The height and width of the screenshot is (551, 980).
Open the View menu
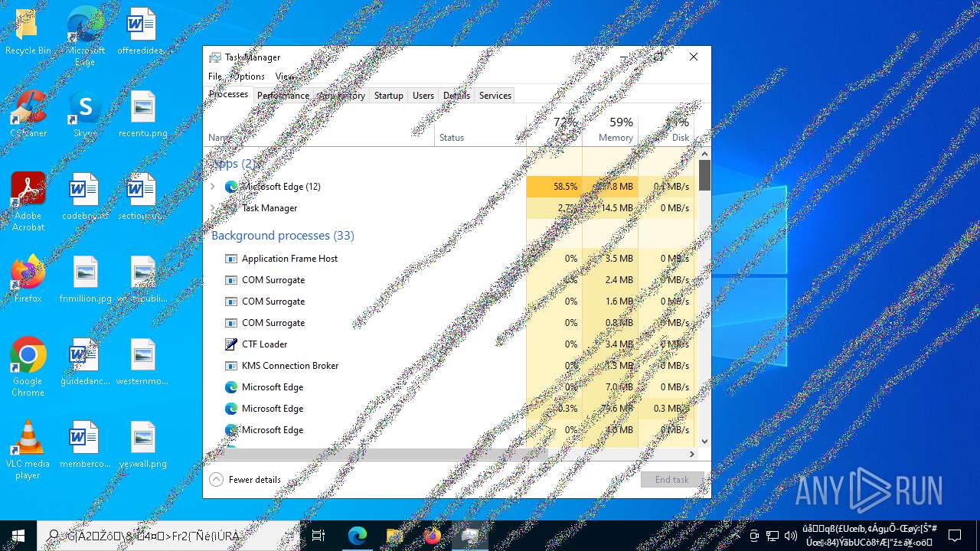pyautogui.click(x=284, y=77)
